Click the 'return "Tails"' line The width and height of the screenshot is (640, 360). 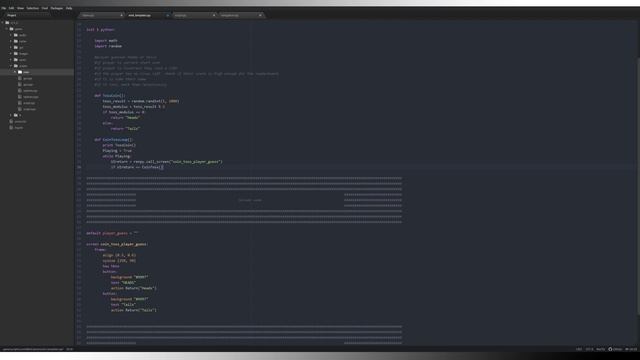pos(125,129)
